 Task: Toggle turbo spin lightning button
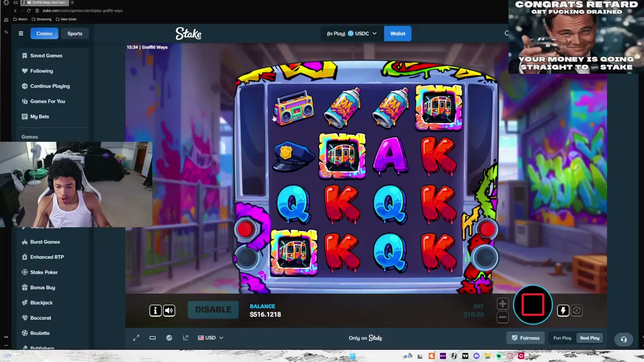(x=563, y=311)
